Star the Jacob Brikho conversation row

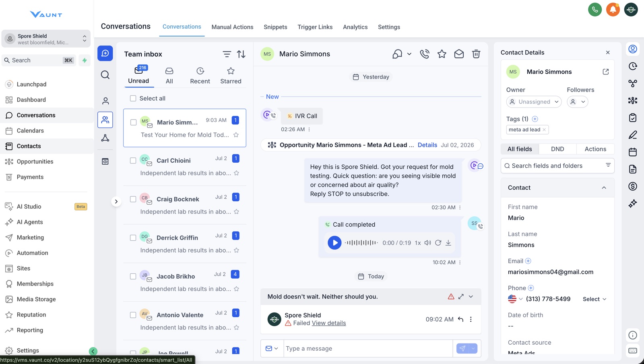click(x=237, y=289)
